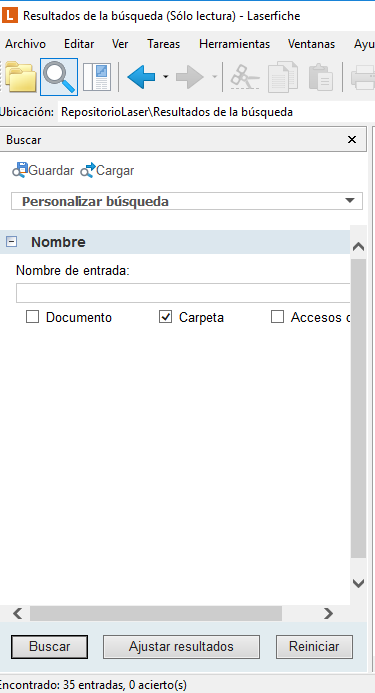Open the Herramientas menu
The image size is (375, 693).
(x=234, y=44)
